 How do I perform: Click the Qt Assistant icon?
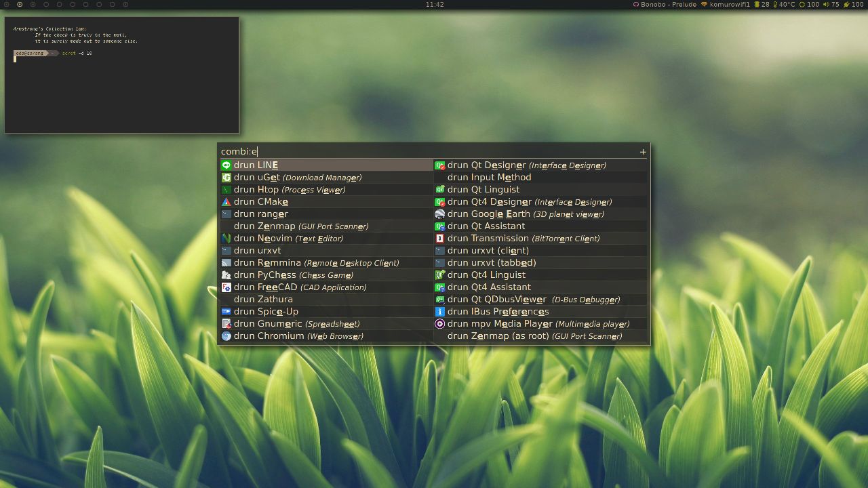440,226
